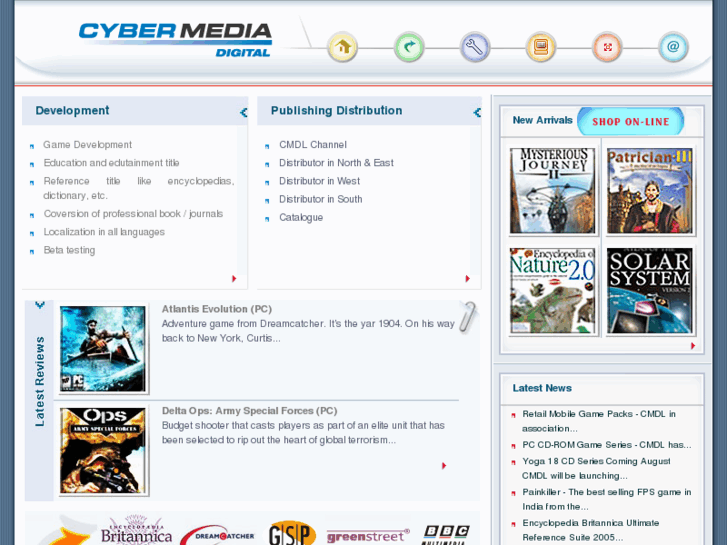Open Patrician III cover
Screen dimensions: 727x545
click(650, 191)
